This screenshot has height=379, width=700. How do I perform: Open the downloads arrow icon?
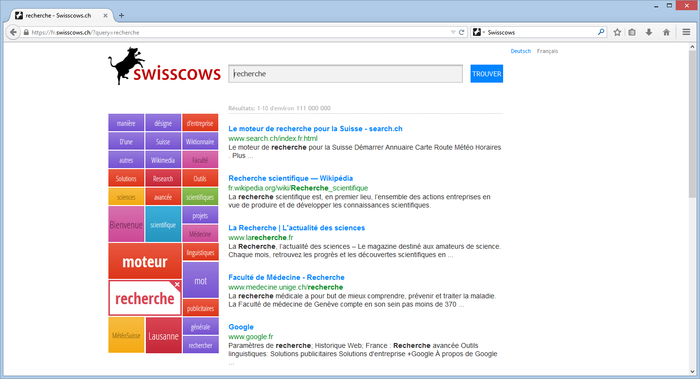[649, 32]
